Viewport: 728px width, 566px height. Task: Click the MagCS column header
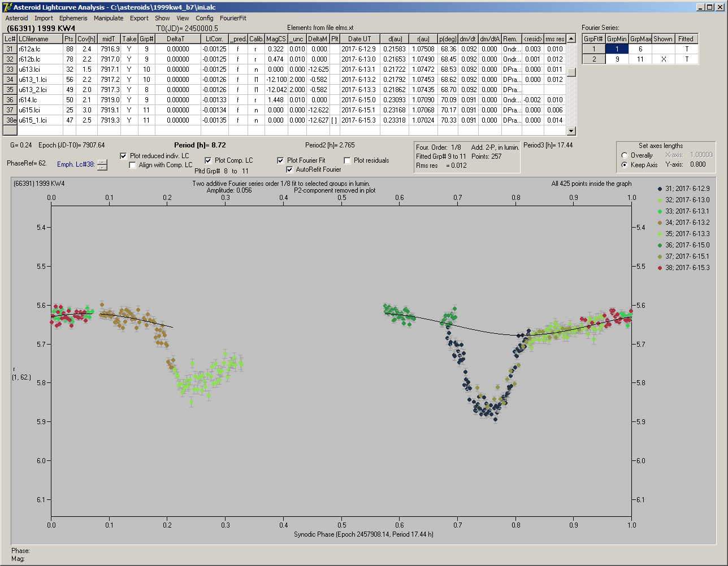coord(276,39)
